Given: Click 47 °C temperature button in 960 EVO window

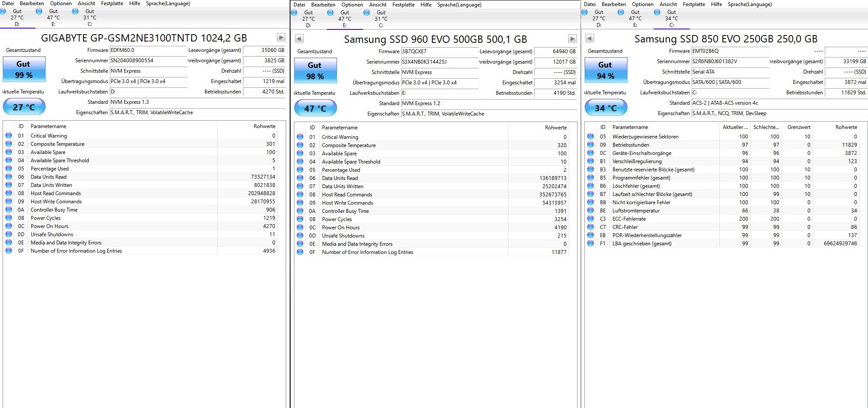Looking at the screenshot, I should (315, 108).
